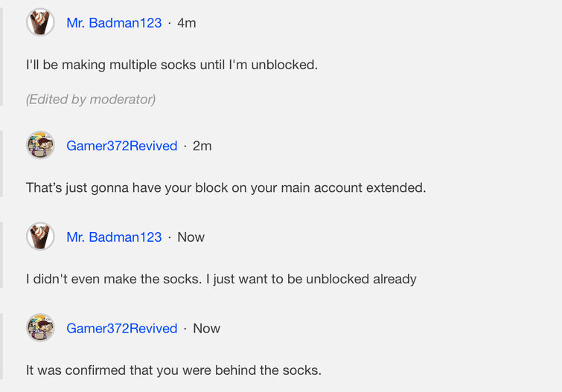Click Mr. Badman123's avatar beside the socks denial comment
The image size is (562, 392).
click(40, 237)
